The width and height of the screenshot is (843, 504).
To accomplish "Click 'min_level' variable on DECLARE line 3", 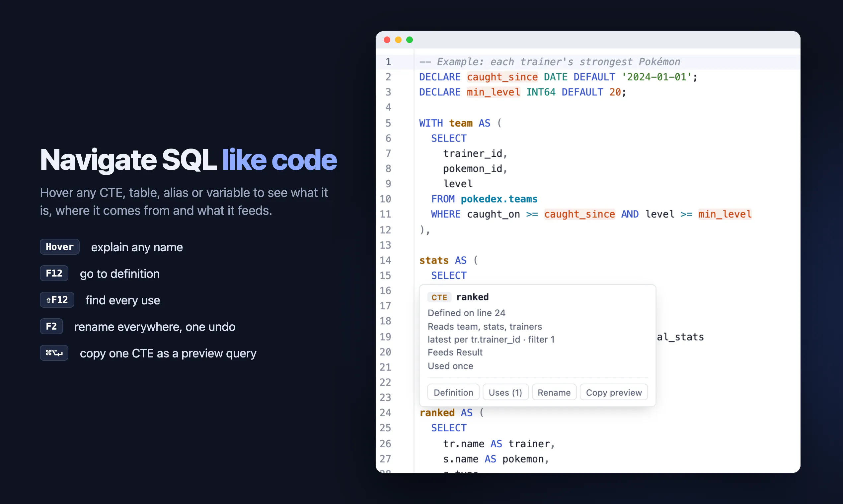I will (493, 92).
